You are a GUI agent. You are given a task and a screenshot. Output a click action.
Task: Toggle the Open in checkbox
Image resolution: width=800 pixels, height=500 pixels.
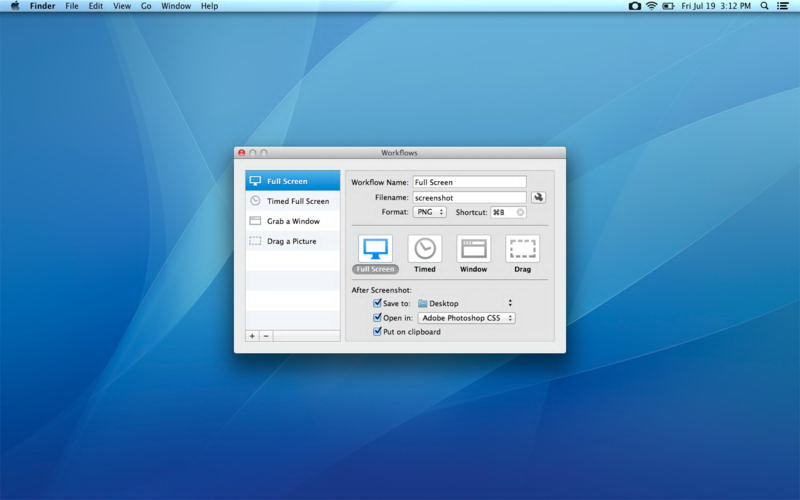377,318
